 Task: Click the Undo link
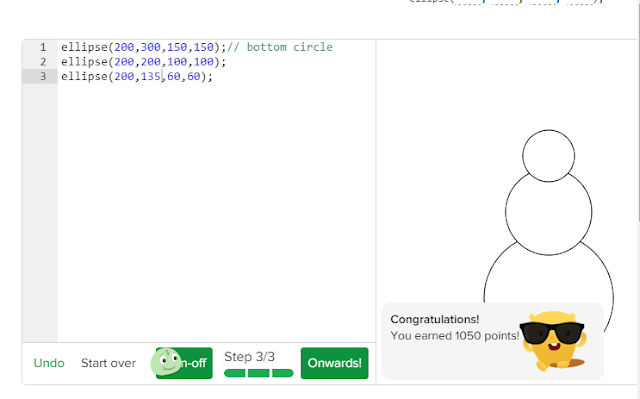pos(49,363)
